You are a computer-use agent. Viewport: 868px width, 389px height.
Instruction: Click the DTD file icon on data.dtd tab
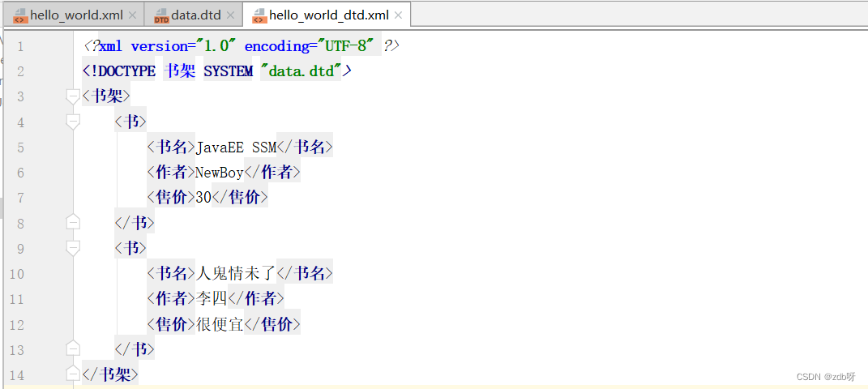[x=161, y=15]
